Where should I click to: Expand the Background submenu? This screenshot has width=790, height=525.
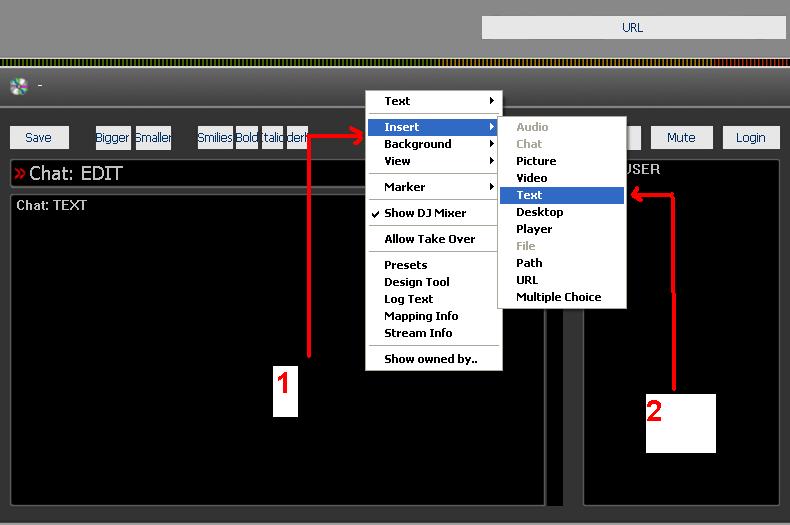434,144
